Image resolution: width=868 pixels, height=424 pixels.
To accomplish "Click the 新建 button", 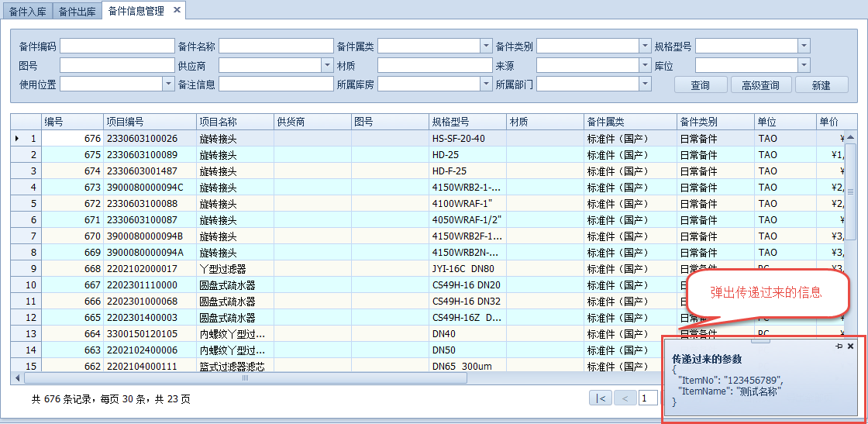I will [x=821, y=85].
